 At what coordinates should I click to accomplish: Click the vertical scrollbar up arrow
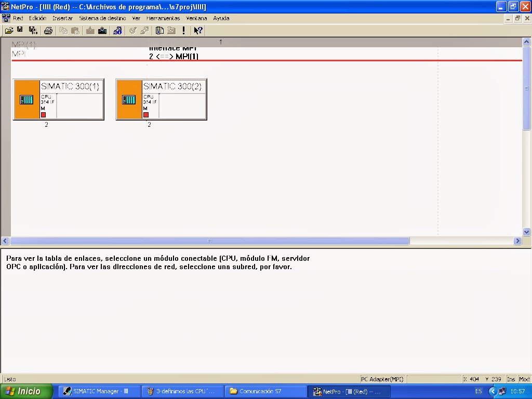click(527, 42)
